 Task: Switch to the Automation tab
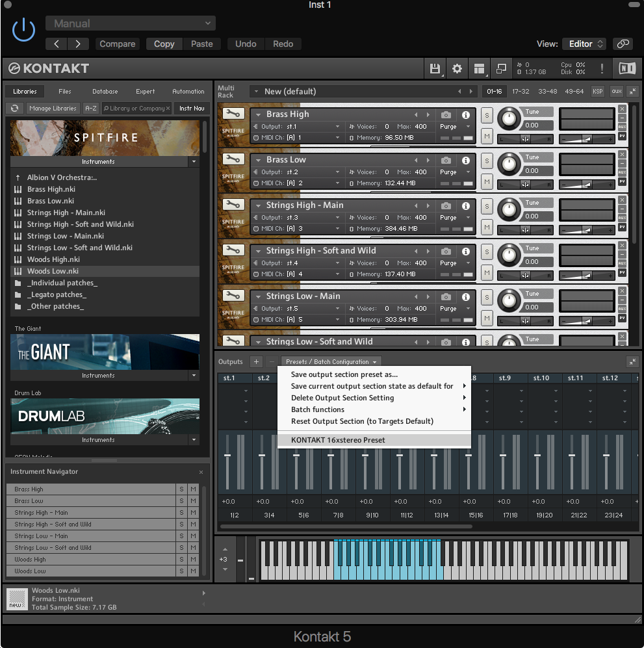[188, 92]
